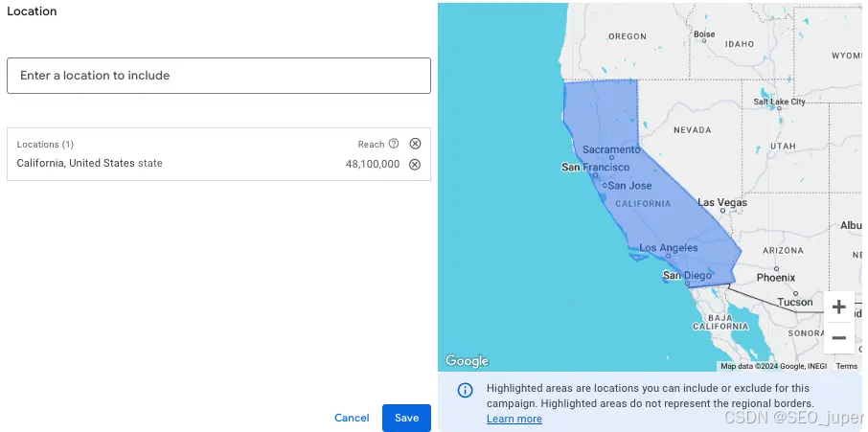Save the location settings

(406, 418)
